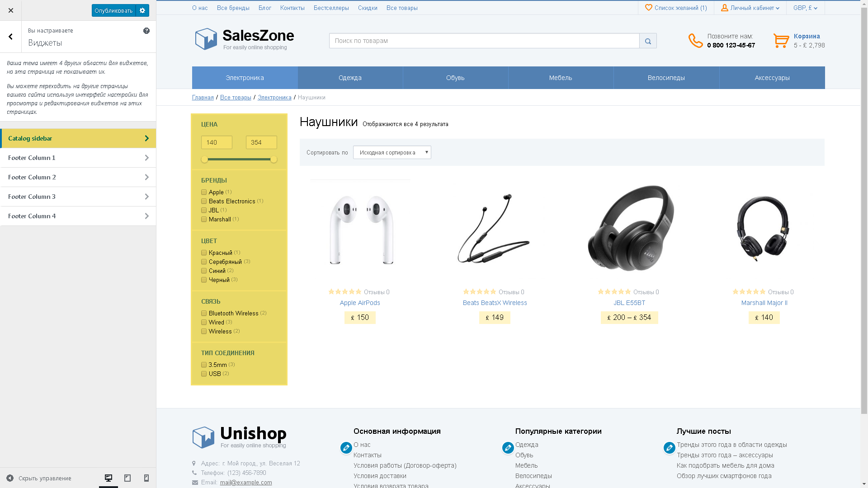Enable the Bluetooth Wireless filter checkbox

204,313
